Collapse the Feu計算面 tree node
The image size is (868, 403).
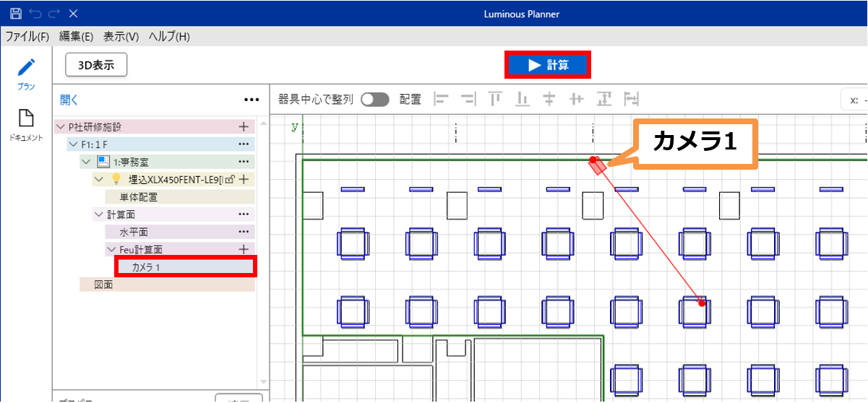111,249
